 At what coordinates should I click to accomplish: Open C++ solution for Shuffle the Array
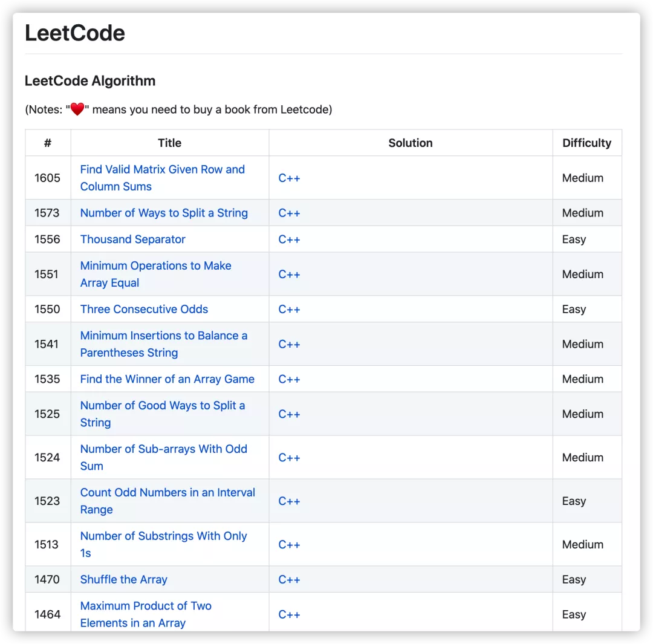pyautogui.click(x=289, y=579)
